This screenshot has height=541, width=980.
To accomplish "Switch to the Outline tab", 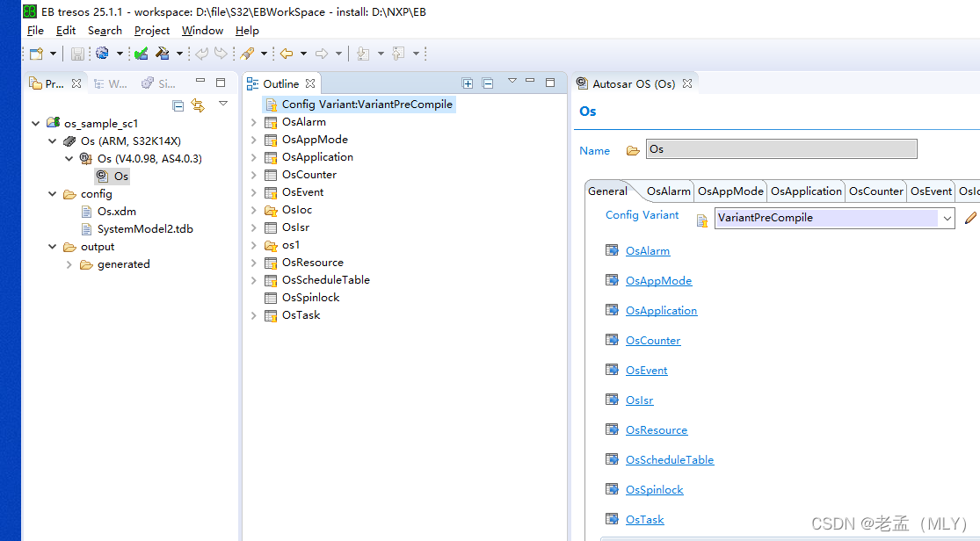I will 280,83.
